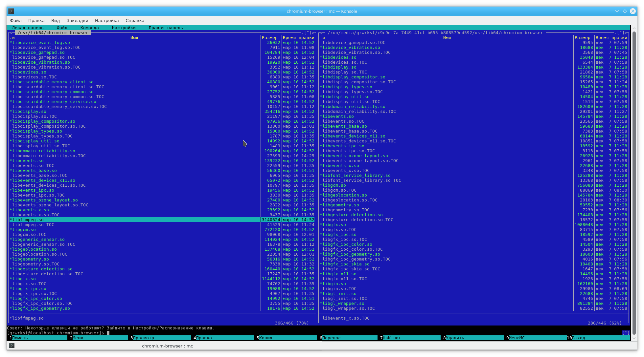Click the [^] indicator at command line end
This screenshot has width=644, height=357.
[626, 333]
